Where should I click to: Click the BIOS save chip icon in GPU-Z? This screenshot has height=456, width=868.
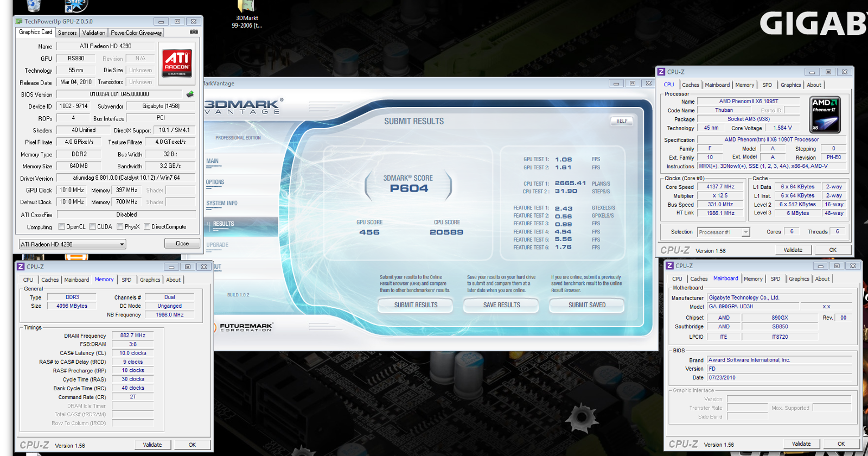(190, 94)
